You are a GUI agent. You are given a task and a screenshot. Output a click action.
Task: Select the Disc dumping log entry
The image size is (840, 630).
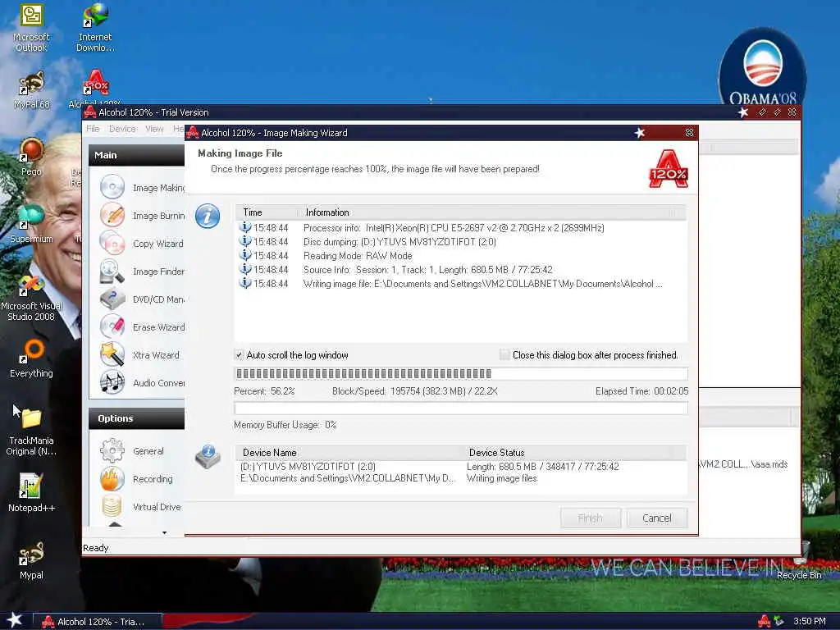461,242
